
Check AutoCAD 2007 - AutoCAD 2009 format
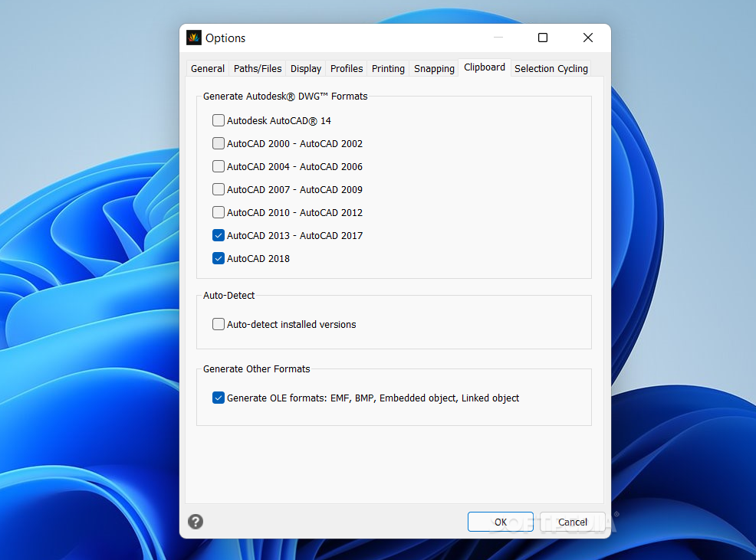coord(219,189)
